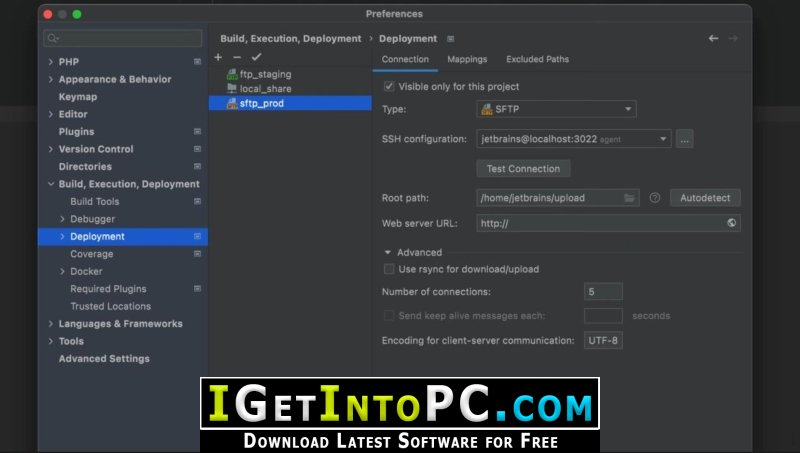Click the browse folder icon in Root path
The image size is (800, 453).
click(630, 198)
